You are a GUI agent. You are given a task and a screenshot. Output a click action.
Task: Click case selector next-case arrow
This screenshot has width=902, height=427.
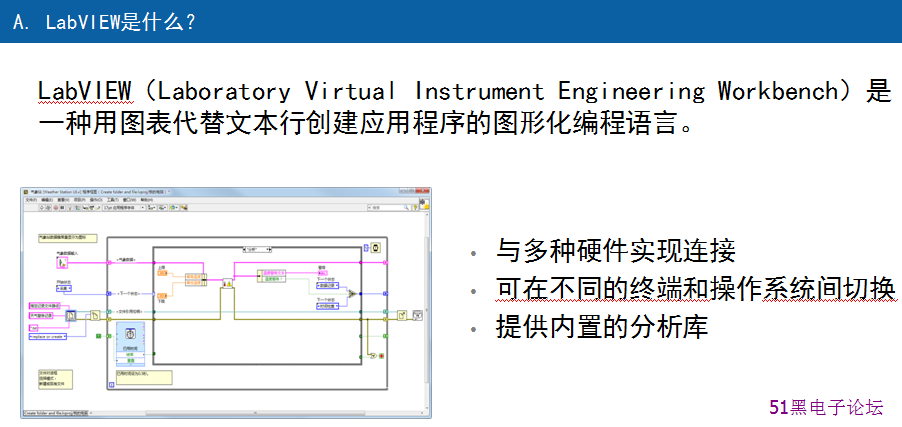[270, 250]
